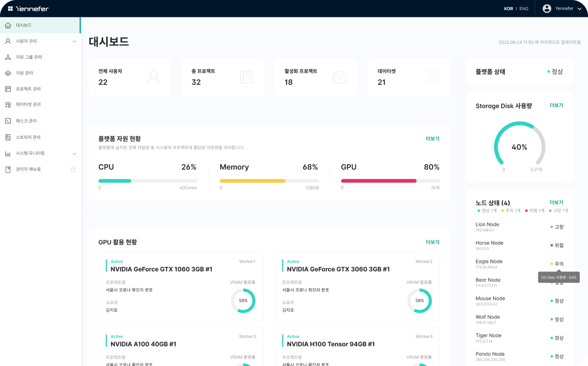Expand the 시스템 모니터링 chevron
This screenshot has width=588, height=366.
click(x=74, y=154)
